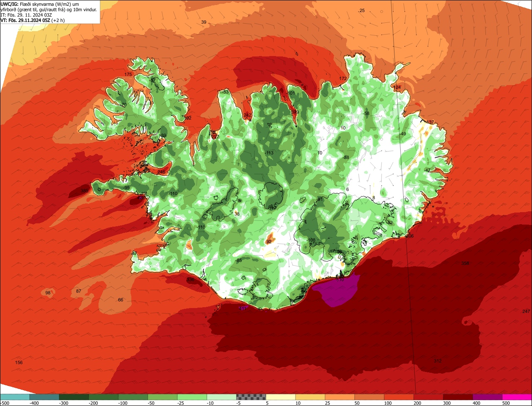Image resolution: width=532 pixels, height=406 pixels.
Task: Pick the yellow-orange 10 to 25 legend swatch
Action: pos(310,397)
